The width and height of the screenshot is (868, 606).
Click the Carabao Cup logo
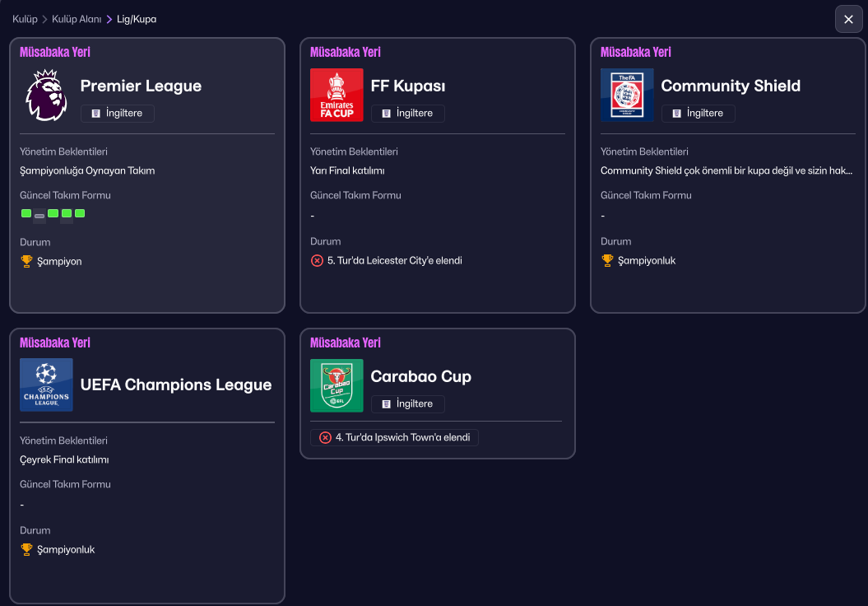coord(337,385)
